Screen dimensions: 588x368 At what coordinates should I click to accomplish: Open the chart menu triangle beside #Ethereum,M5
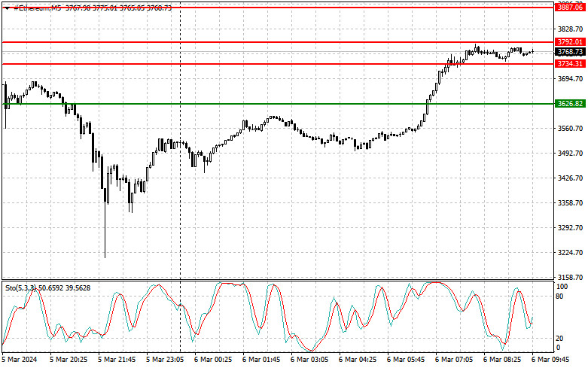click(x=6, y=8)
